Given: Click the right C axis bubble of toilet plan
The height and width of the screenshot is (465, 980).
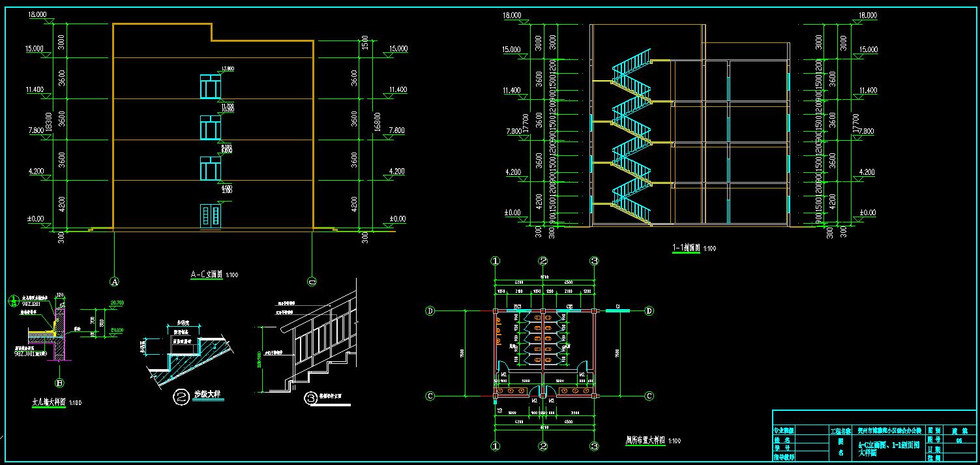Looking at the screenshot, I should click(649, 396).
